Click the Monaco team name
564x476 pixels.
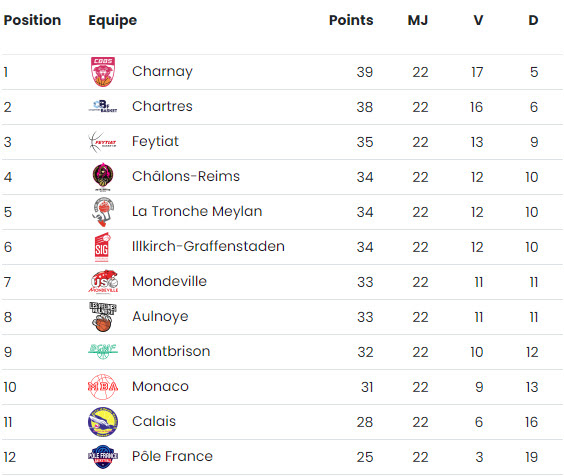(160, 386)
